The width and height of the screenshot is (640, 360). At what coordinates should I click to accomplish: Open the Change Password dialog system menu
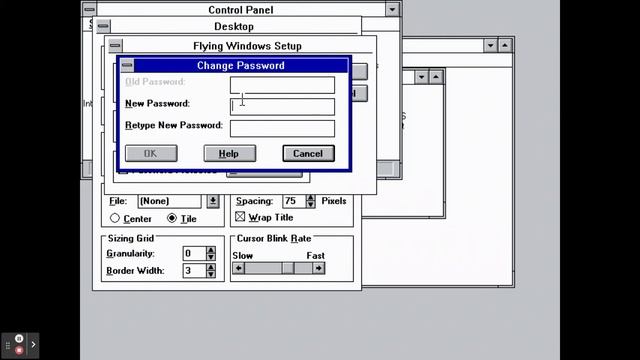point(127,65)
